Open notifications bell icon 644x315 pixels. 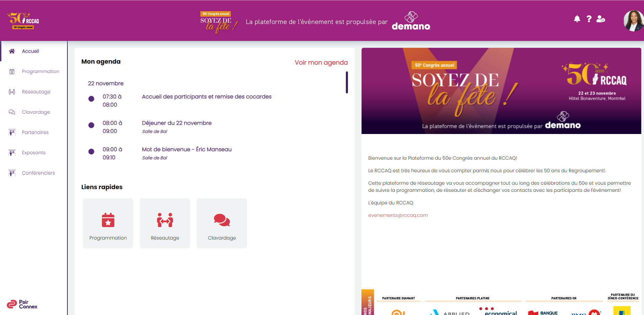pos(577,19)
